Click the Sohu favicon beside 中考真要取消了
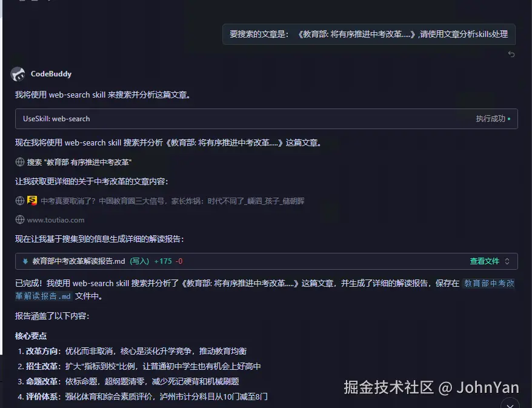The image size is (532, 408). point(32,200)
